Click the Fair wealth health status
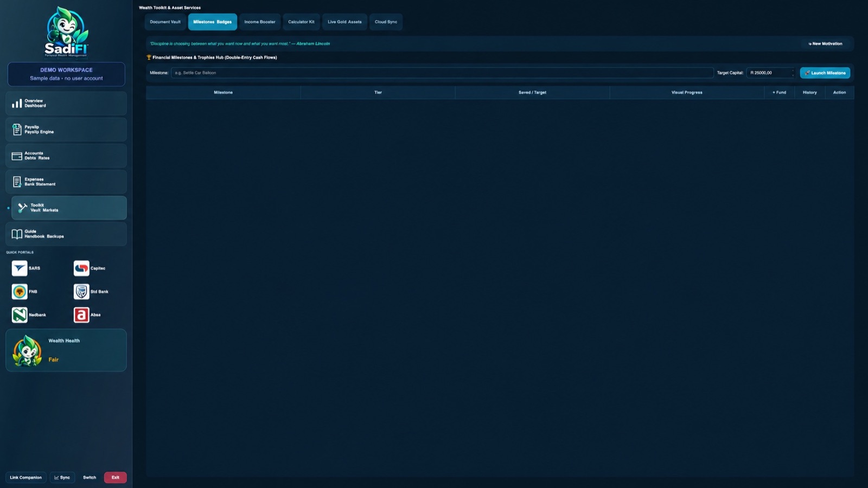Screen dimensions: 868x488 coord(53,359)
